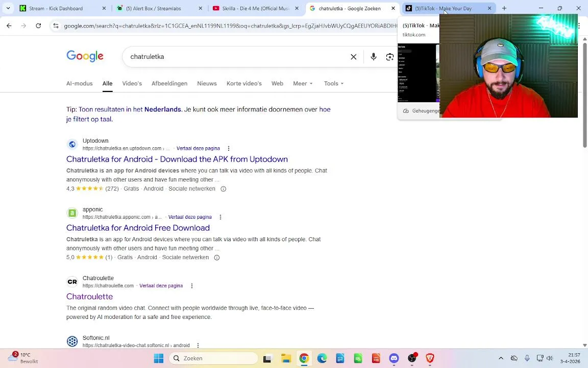This screenshot has width=588, height=368.
Task: Open OBS Studio from the taskbar
Action: point(412,359)
